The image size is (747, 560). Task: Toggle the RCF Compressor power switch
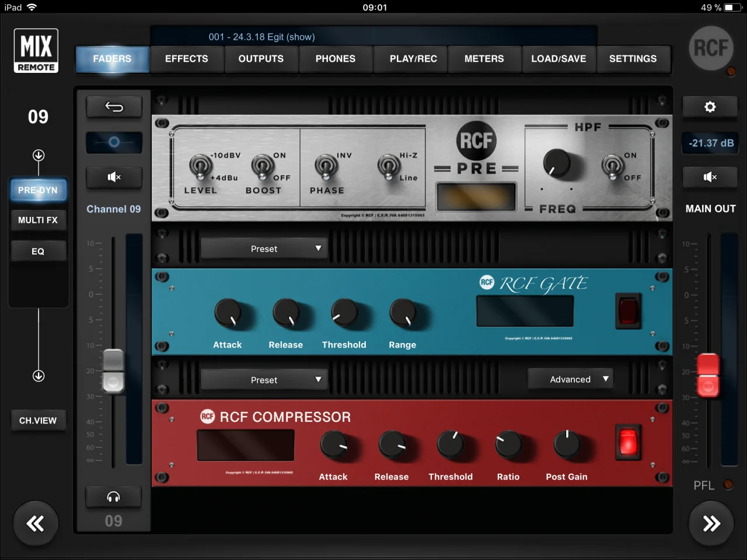tap(628, 442)
